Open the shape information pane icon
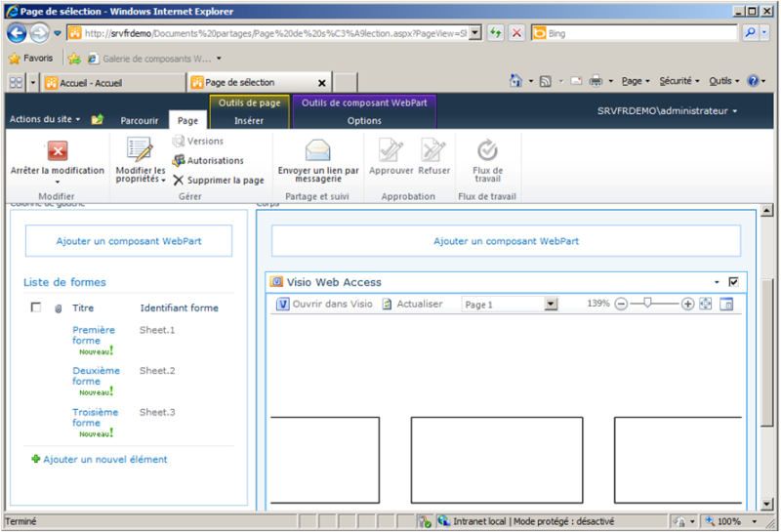781x532 pixels. 726,304
